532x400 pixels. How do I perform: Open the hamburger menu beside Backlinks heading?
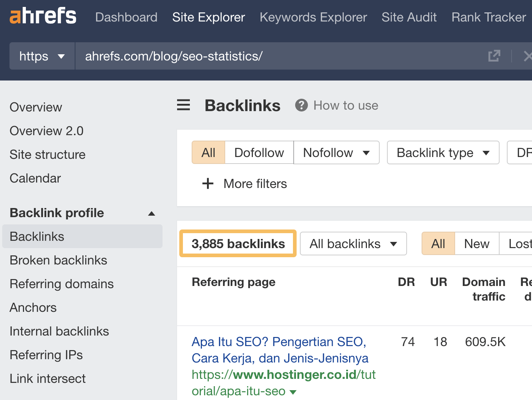(183, 105)
